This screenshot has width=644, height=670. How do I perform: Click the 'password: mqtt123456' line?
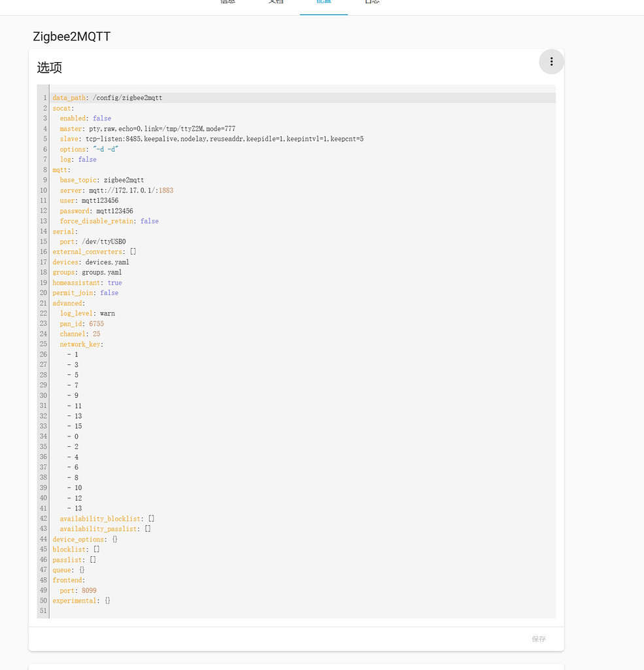pos(97,211)
